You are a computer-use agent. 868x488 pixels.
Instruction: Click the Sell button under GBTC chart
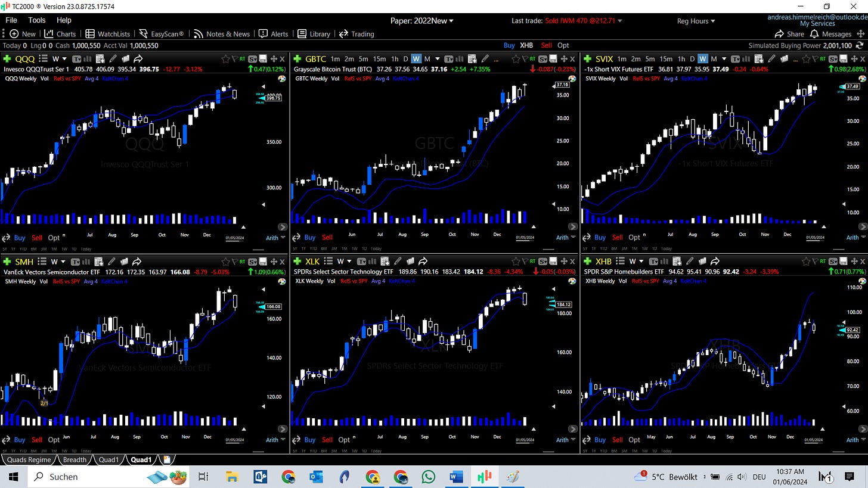pos(327,237)
